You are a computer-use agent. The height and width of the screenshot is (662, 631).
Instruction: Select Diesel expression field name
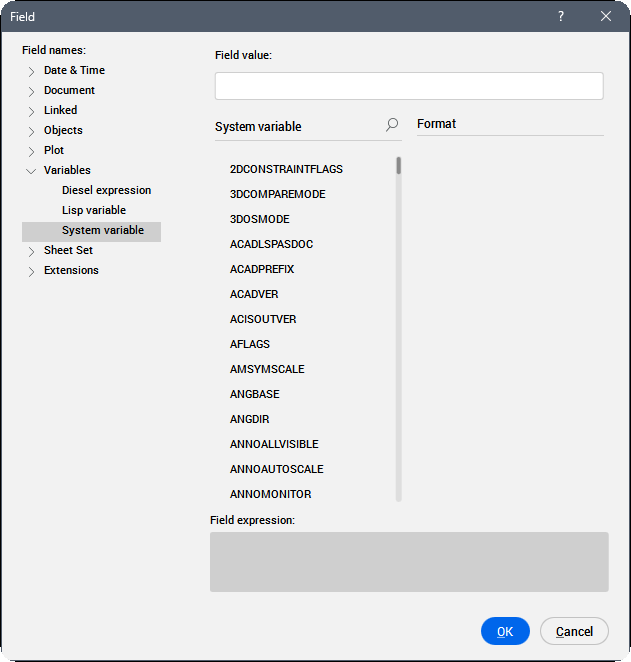106,190
